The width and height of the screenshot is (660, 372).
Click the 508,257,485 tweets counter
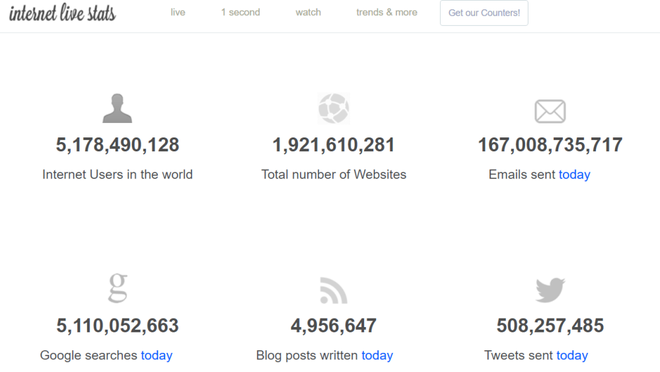click(x=550, y=326)
